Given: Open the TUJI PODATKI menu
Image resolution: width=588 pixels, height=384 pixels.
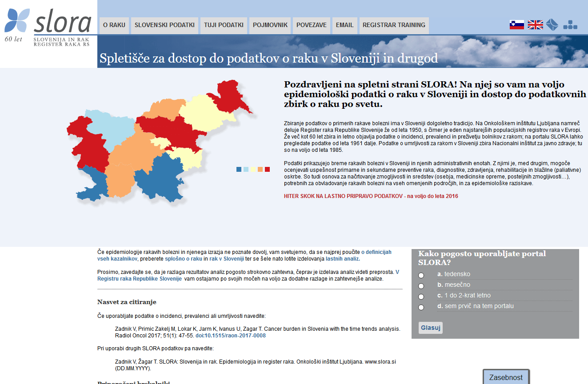Looking at the screenshot, I should coord(224,25).
